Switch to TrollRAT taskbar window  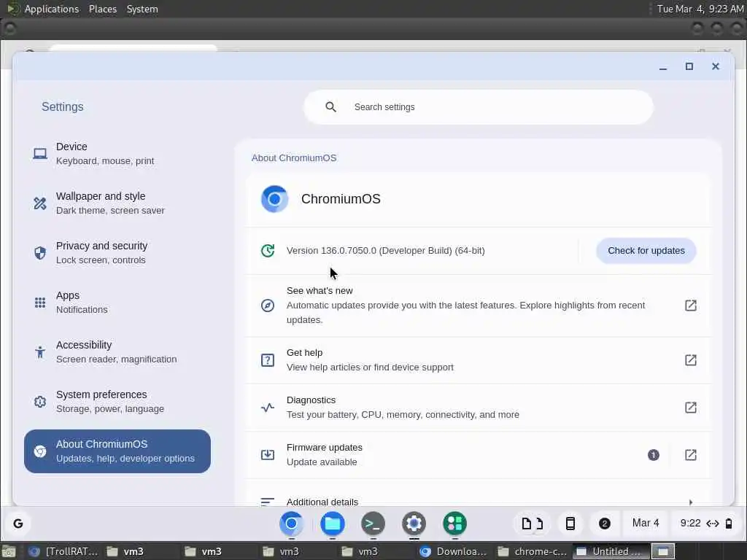coord(63,551)
